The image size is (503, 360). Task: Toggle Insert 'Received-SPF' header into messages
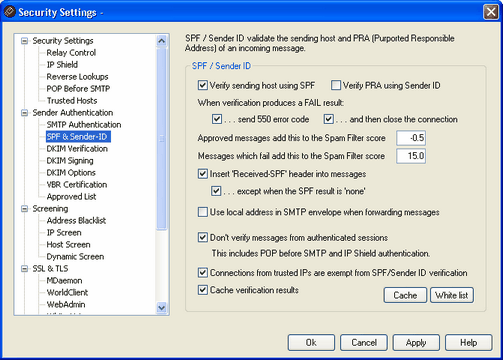tap(203, 174)
